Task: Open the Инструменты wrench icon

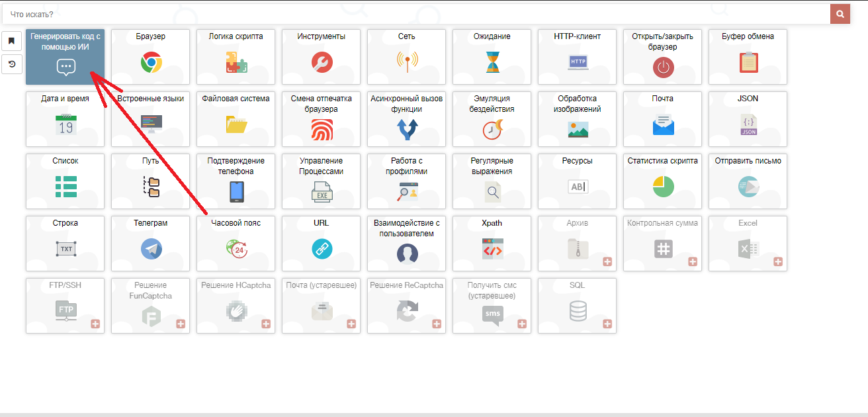Action: point(322,62)
